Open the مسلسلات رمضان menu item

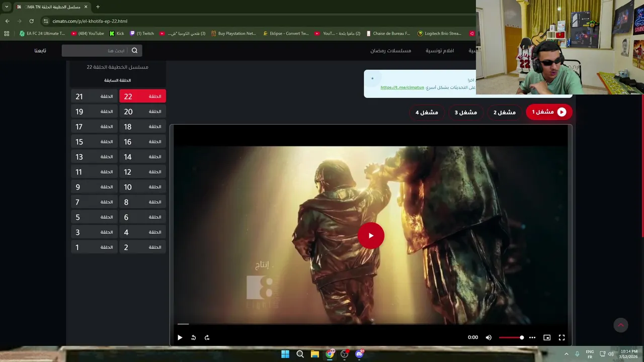click(x=391, y=50)
